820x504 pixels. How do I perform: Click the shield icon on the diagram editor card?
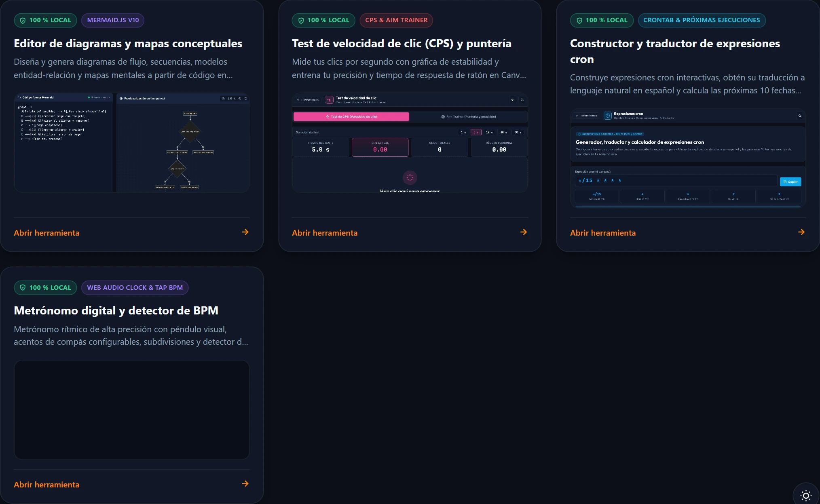(23, 20)
